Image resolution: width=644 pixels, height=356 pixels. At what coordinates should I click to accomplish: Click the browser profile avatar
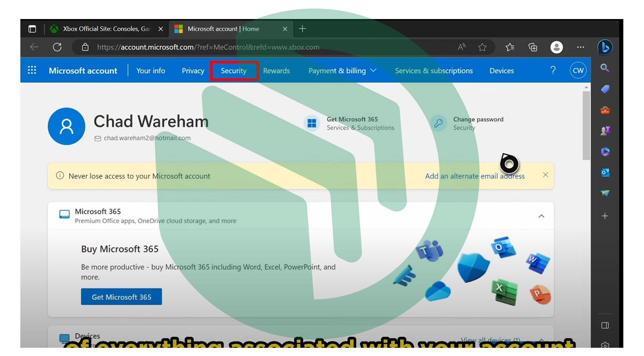(556, 47)
